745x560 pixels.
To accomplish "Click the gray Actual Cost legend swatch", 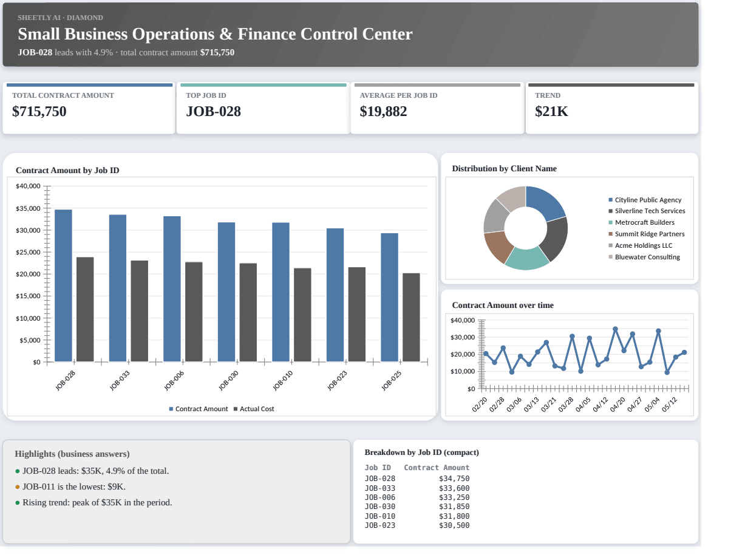I will click(x=236, y=409).
